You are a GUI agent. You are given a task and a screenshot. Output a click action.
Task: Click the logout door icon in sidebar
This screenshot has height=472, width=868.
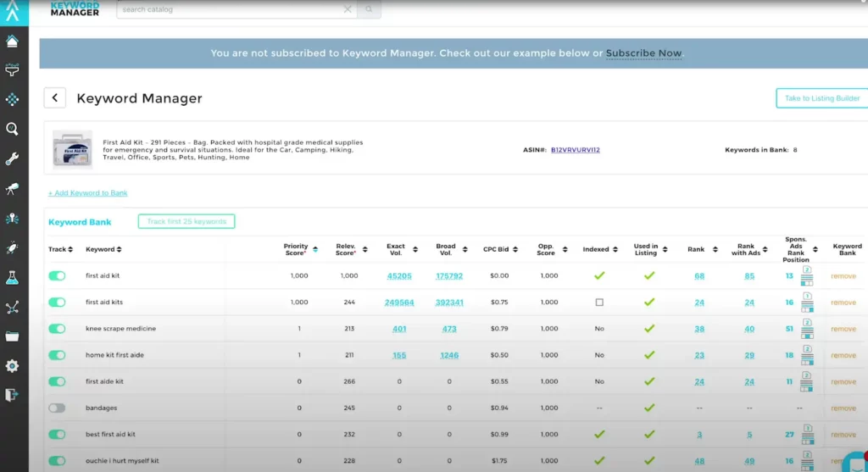12,395
